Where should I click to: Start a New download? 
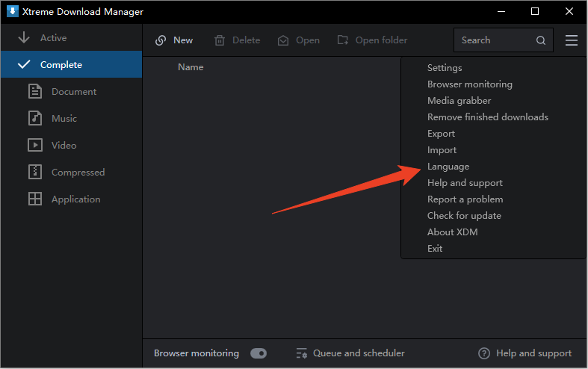[x=183, y=40]
